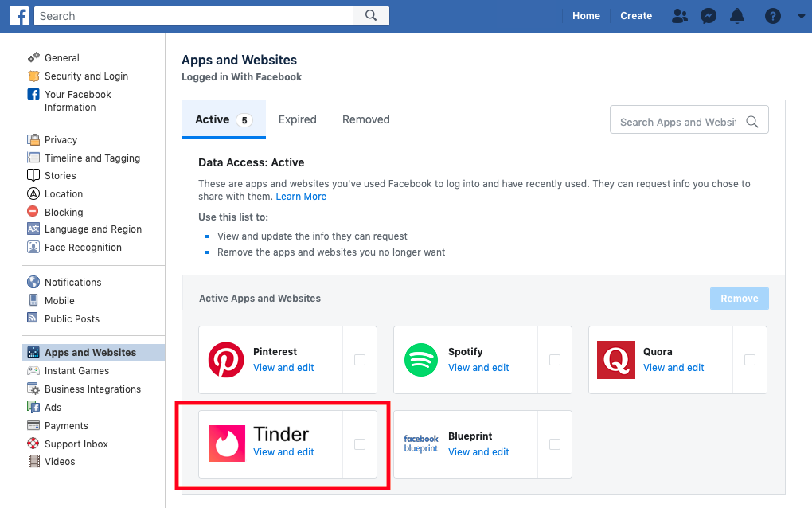Check the Blueprint checkbox
Image resolution: width=812 pixels, height=508 pixels.
point(555,444)
